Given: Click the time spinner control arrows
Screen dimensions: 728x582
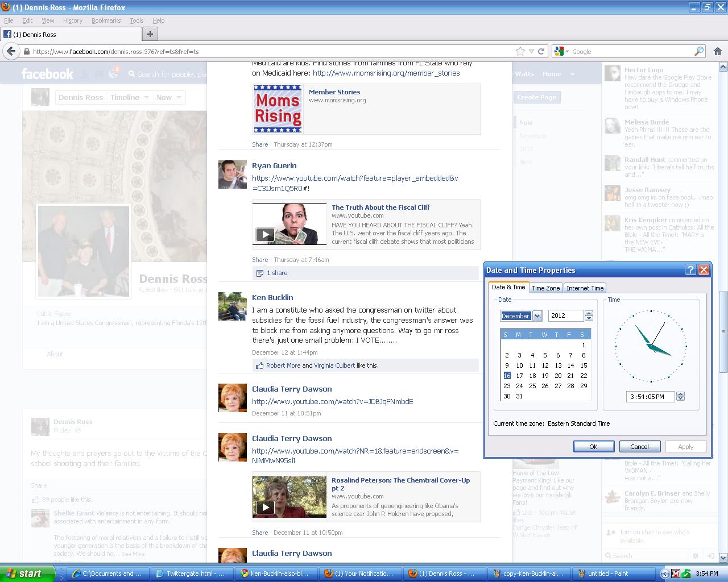Looking at the screenshot, I should (680, 396).
